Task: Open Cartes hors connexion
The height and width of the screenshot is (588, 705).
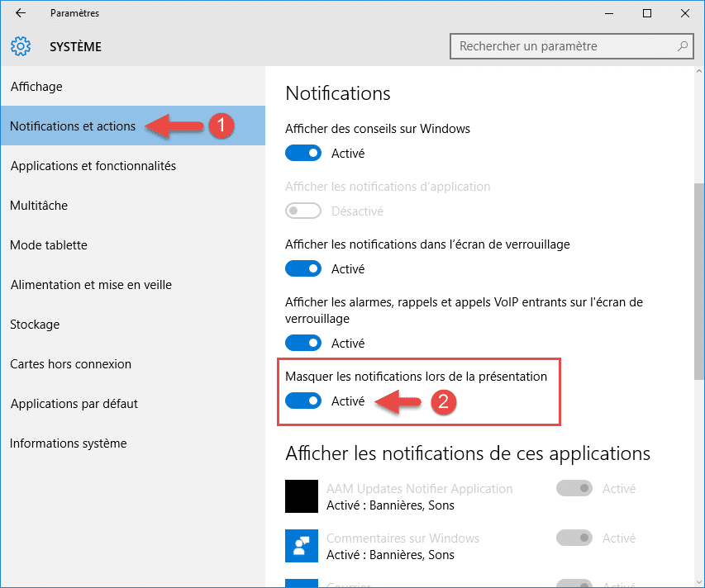Action: (x=133, y=363)
